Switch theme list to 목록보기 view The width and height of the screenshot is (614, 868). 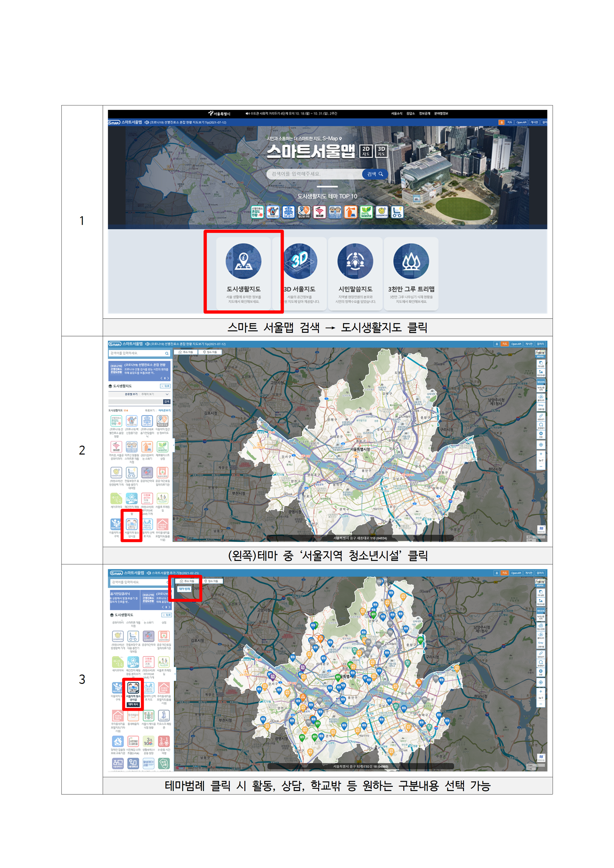coord(149,410)
